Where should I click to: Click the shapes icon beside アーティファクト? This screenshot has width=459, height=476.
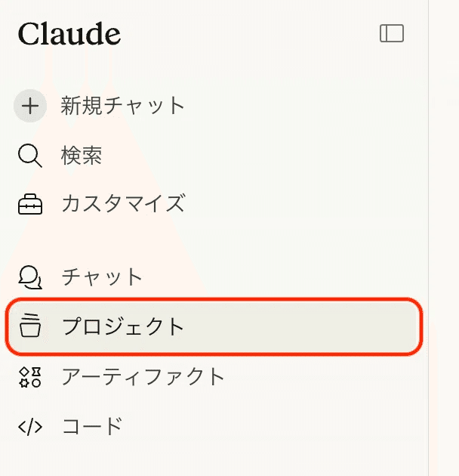point(29,376)
